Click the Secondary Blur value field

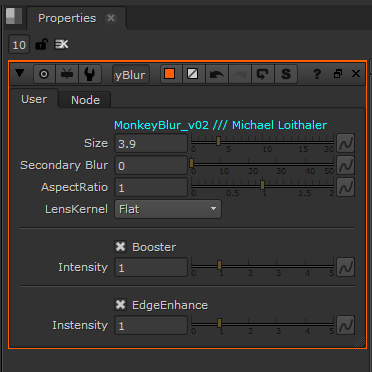[x=151, y=165]
